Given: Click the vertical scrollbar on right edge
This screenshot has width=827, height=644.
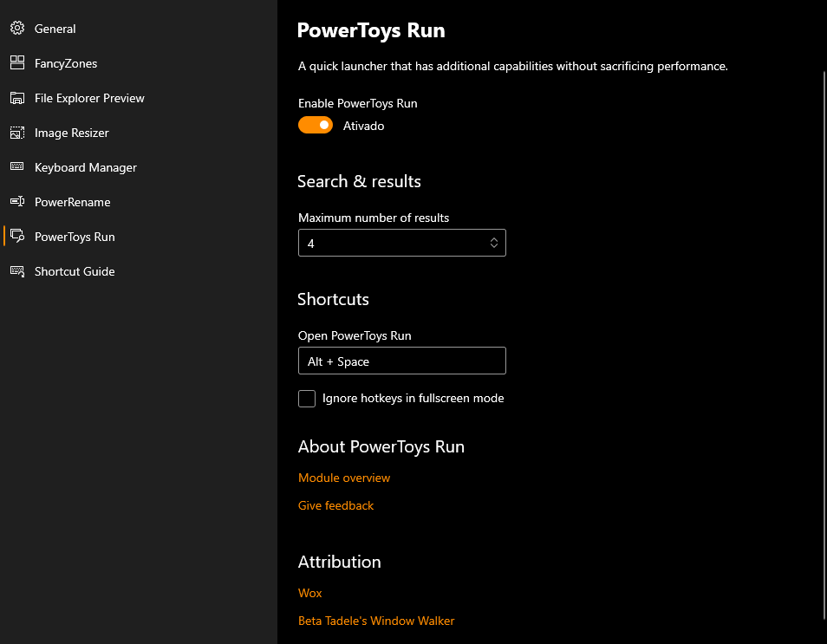Looking at the screenshot, I should coord(824,345).
